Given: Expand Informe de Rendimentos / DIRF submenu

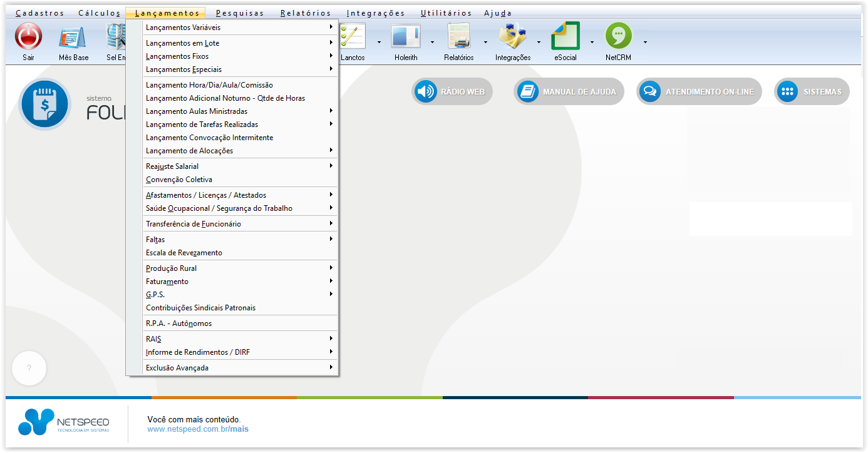Looking at the screenshot, I should [240, 352].
